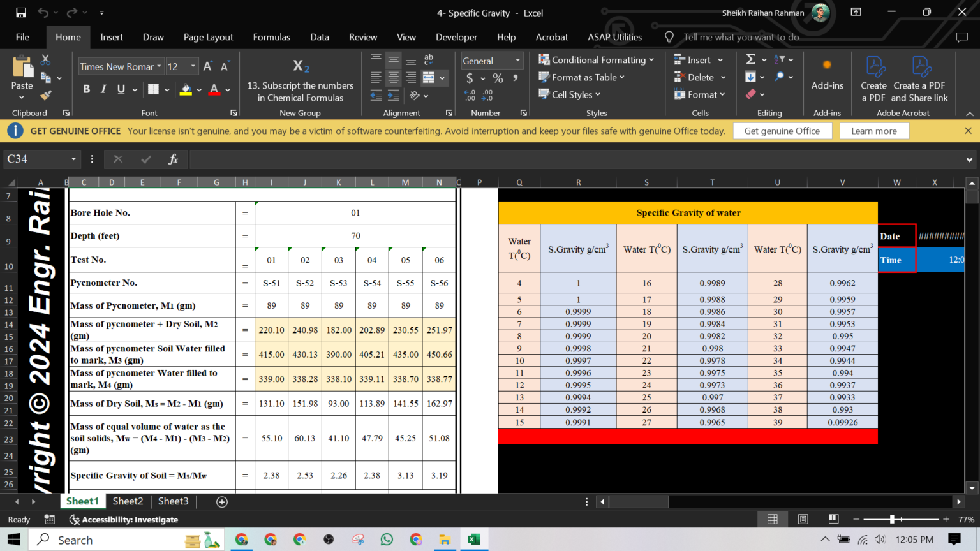The width and height of the screenshot is (980, 551).
Task: Switch to Page Break Preview in status bar
Action: click(833, 519)
